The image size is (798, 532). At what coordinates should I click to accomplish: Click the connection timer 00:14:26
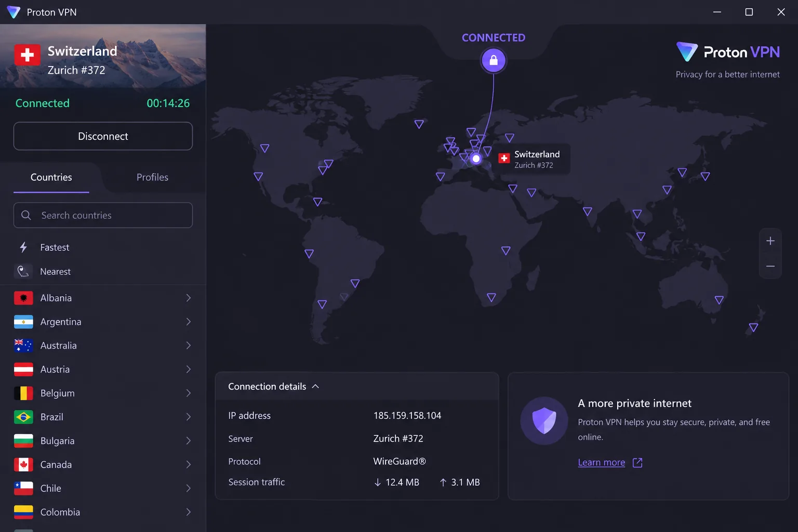coord(168,103)
